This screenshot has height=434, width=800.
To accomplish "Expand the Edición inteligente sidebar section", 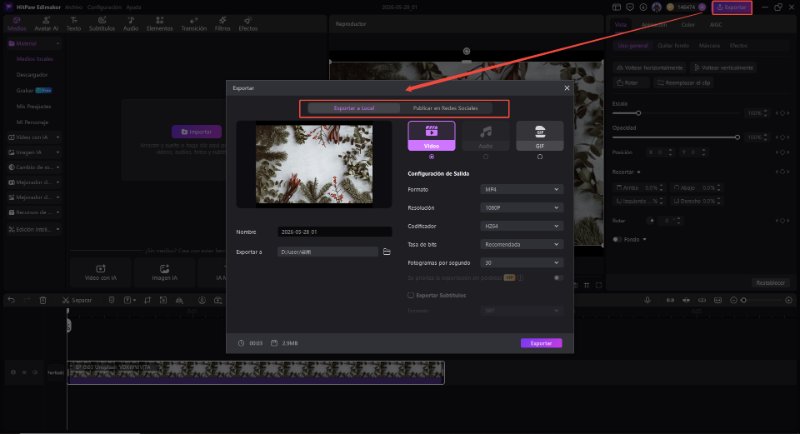I will [34, 229].
